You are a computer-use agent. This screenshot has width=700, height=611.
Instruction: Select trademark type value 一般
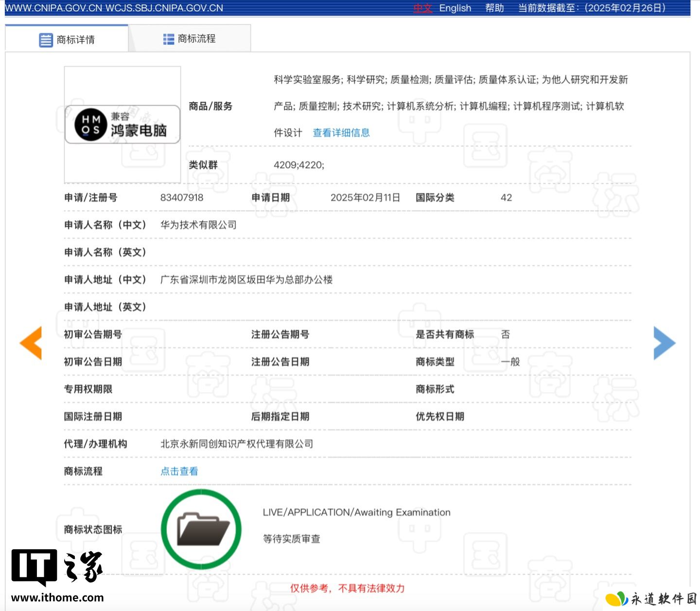510,362
